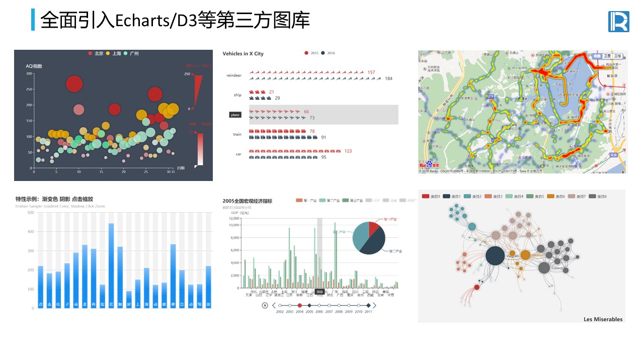Select the 2006 timeline point
Image resolution: width=644 pixels, height=362 pixels.
[x=319, y=306]
